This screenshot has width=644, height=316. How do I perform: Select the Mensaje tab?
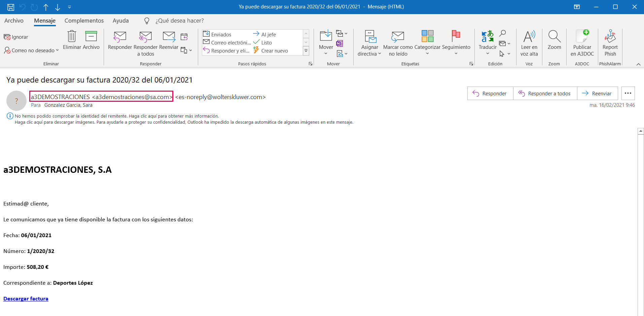pos(45,21)
